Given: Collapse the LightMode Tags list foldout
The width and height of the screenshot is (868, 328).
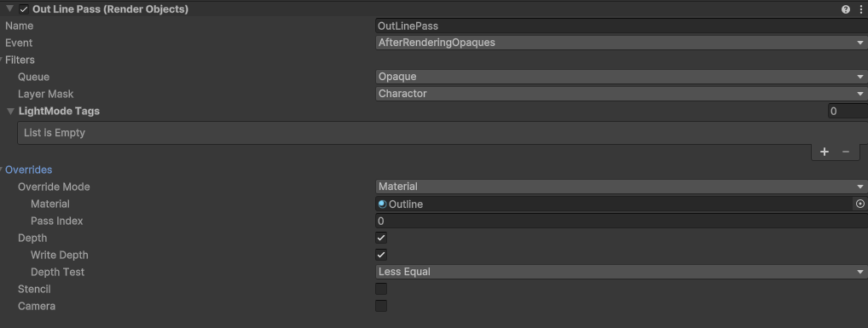Looking at the screenshot, I should (10, 111).
